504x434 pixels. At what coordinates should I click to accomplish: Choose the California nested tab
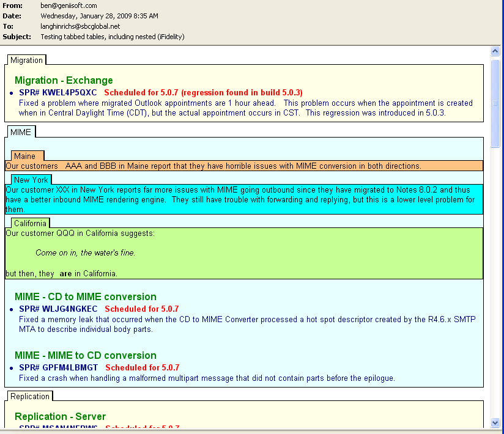pos(31,223)
